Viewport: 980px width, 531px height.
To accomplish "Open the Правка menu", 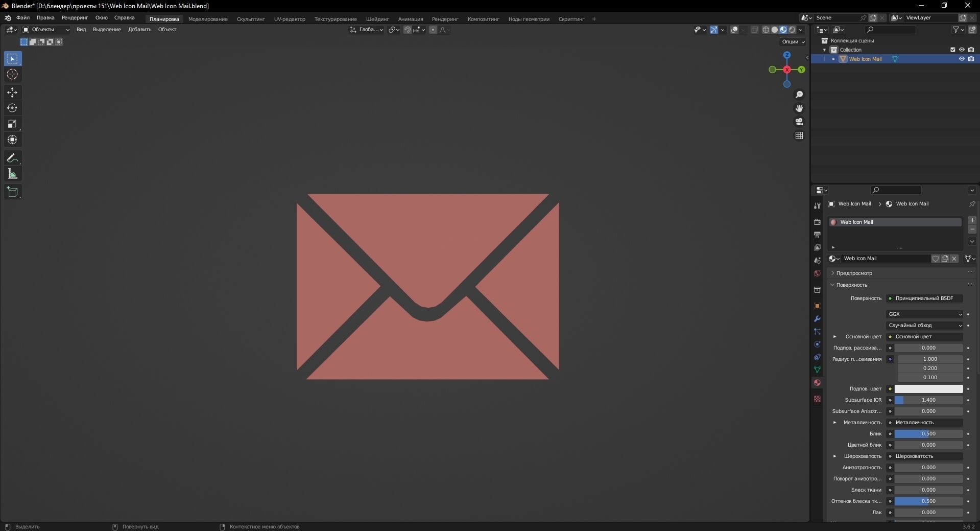I will tap(45, 18).
